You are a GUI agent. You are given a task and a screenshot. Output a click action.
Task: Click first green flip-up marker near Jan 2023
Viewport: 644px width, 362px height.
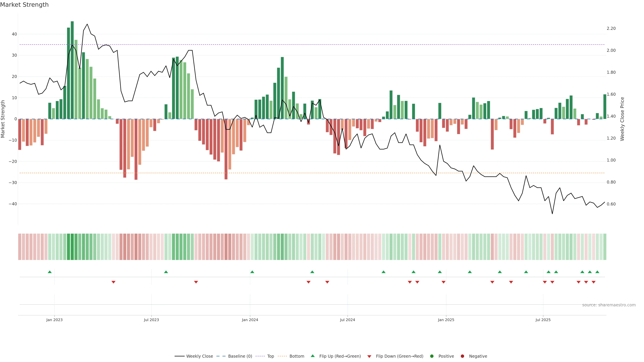(x=49, y=272)
